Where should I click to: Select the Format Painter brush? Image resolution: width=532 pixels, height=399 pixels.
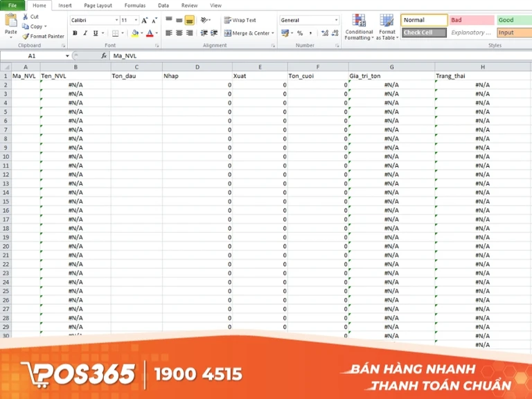pos(26,36)
